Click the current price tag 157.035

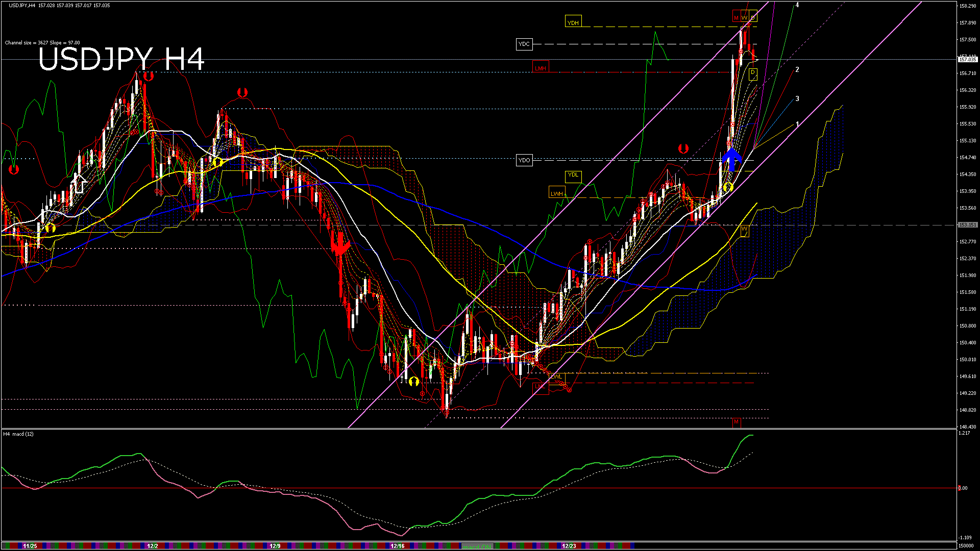pos(967,60)
